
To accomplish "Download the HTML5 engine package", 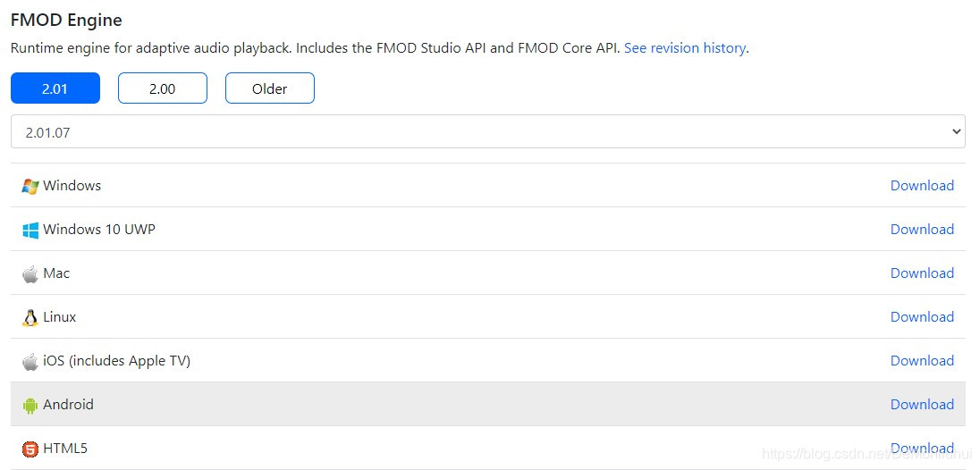I will click(922, 448).
